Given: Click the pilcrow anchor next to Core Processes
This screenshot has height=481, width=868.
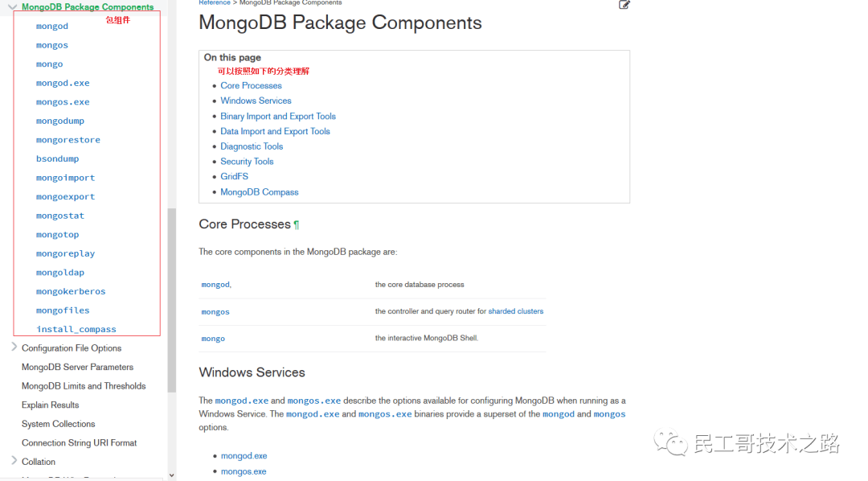Looking at the screenshot, I should pyautogui.click(x=296, y=224).
